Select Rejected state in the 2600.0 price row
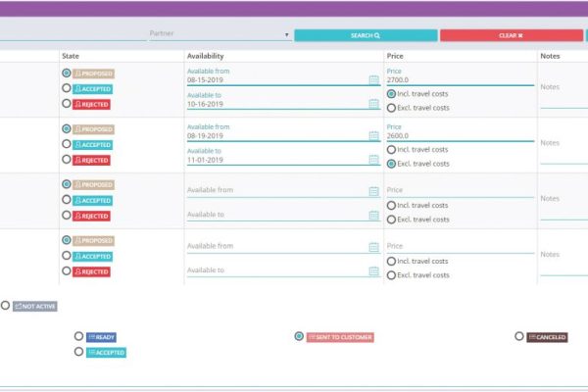Image resolution: width=588 pixels, height=392 pixels. coord(67,160)
